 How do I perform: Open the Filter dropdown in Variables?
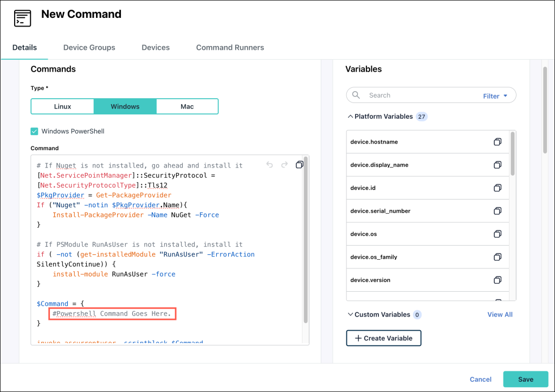pyautogui.click(x=495, y=96)
